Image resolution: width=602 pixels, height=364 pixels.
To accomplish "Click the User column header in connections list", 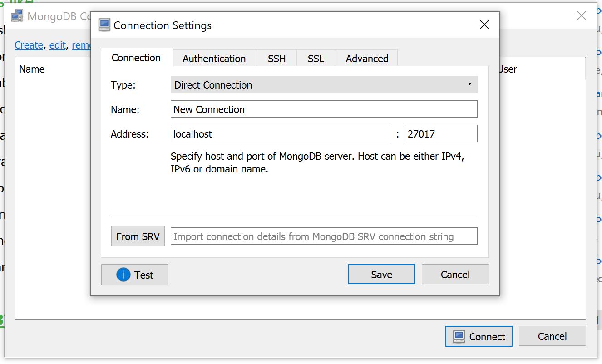I will [508, 69].
